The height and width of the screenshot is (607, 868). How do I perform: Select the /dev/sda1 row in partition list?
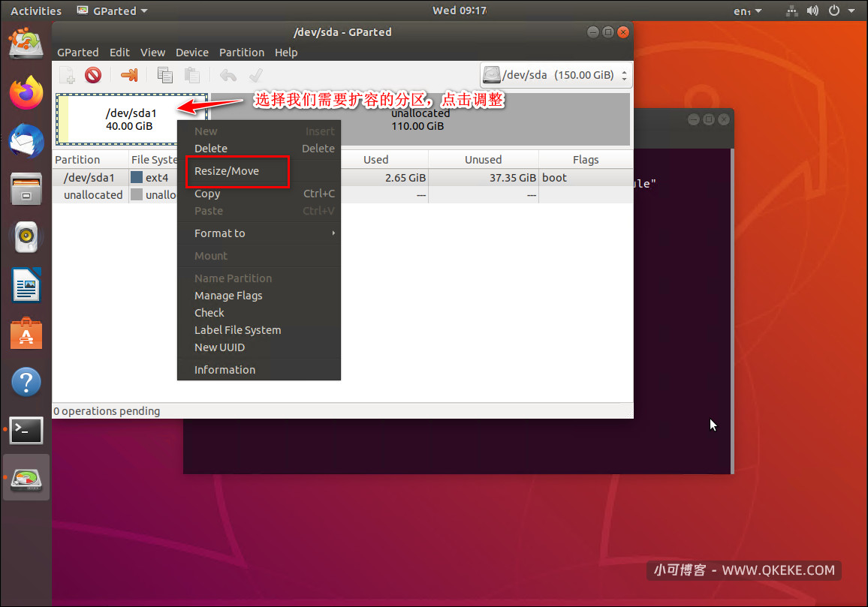[342, 178]
